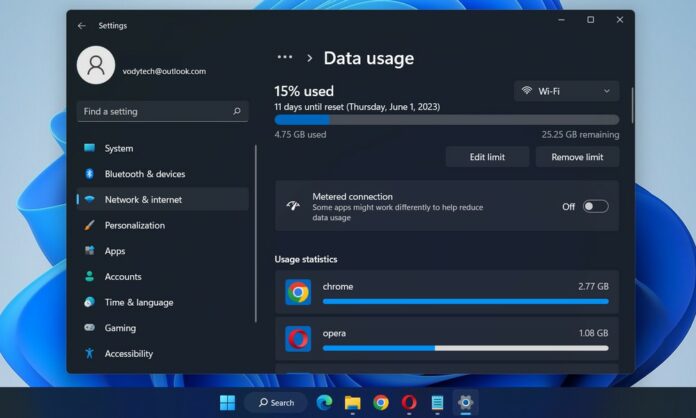The height and width of the screenshot is (418, 696).
Task: Click the Edit limit button
Action: click(487, 157)
